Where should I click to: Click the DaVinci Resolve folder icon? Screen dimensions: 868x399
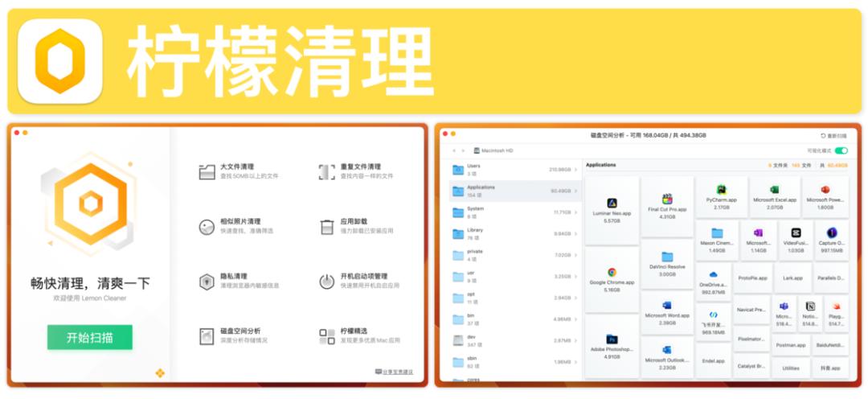(x=667, y=257)
